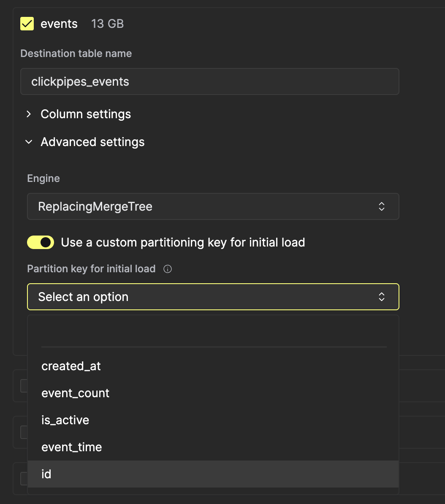Click the chevron icon on Engine selector

click(x=381, y=206)
